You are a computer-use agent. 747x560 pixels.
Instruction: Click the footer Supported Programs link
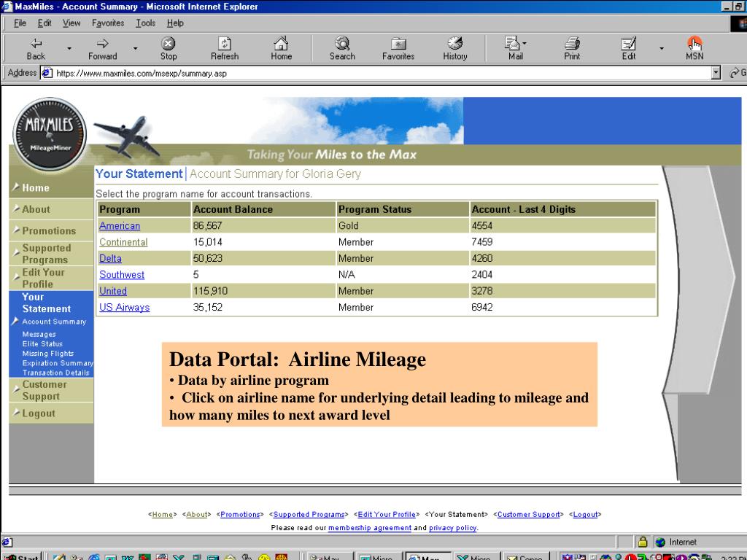(309, 514)
